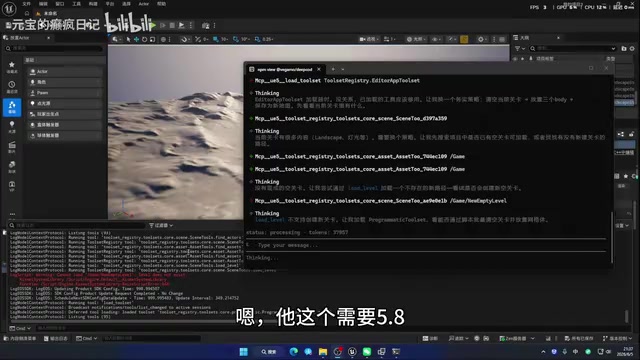Screen dimensions: 640x360
Task: Select the 点光源 point light item
Action: point(64,103)
